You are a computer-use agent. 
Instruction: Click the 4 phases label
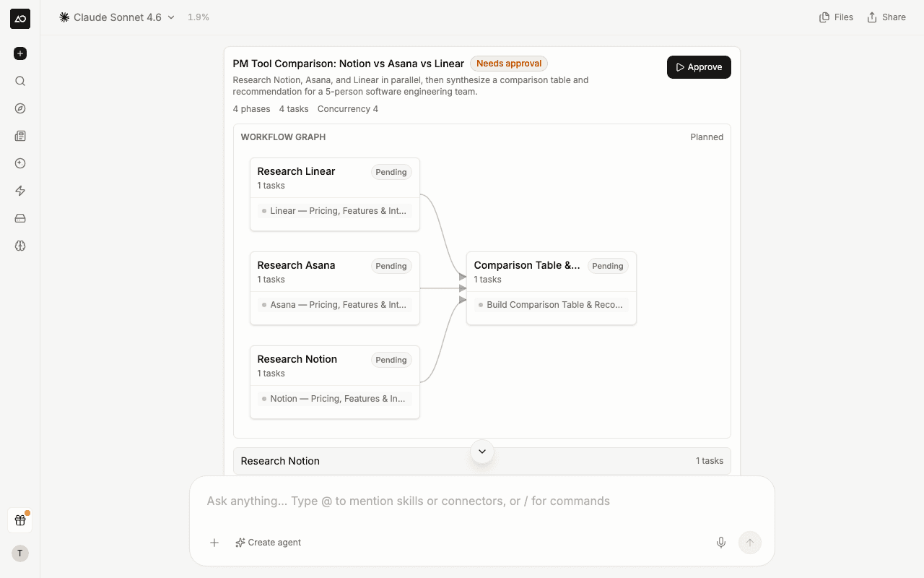[251, 109]
